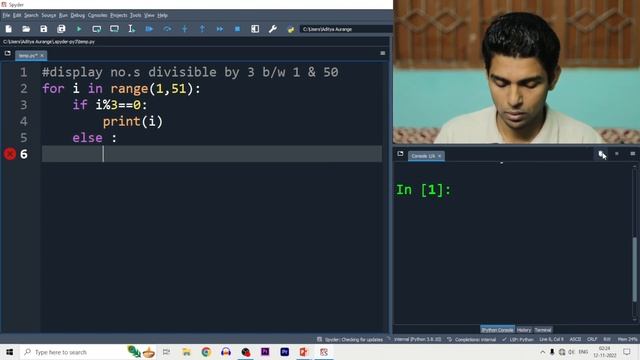Click working directory path field

point(347,29)
